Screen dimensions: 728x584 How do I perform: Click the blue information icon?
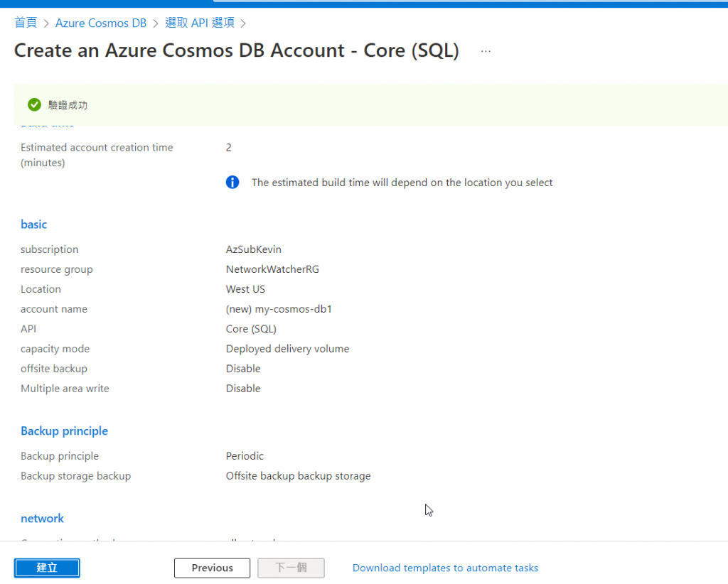coord(232,183)
